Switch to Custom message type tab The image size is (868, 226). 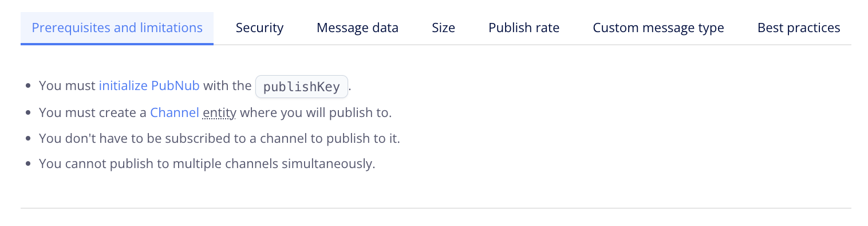point(658,28)
